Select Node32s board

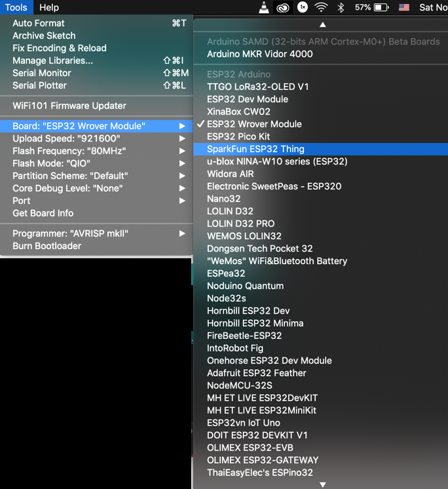(x=320, y=298)
